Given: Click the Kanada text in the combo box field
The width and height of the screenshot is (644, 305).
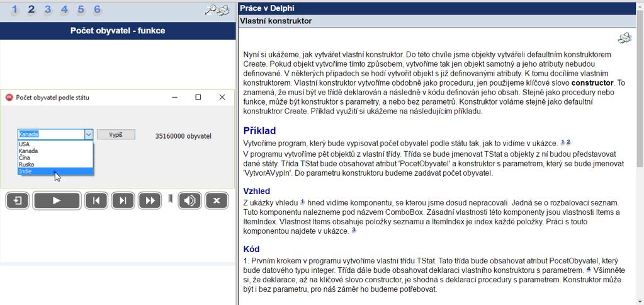Looking at the screenshot, I should tap(29, 134).
